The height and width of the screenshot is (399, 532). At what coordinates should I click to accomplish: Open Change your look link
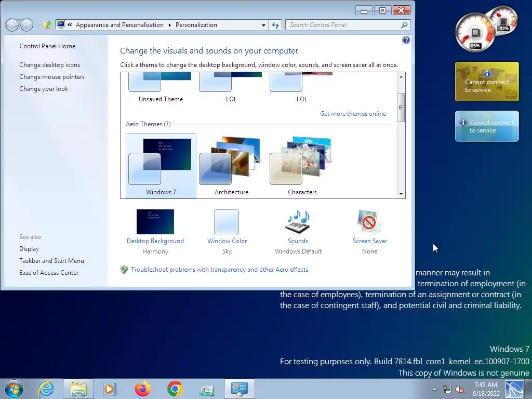[x=44, y=88]
